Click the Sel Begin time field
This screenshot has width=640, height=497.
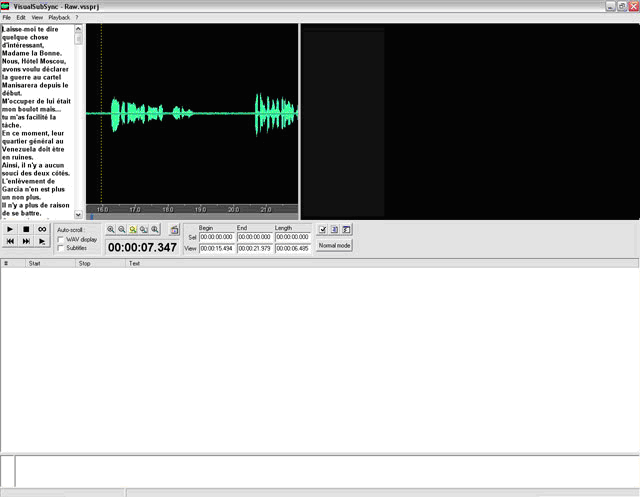pyautogui.click(x=217, y=237)
